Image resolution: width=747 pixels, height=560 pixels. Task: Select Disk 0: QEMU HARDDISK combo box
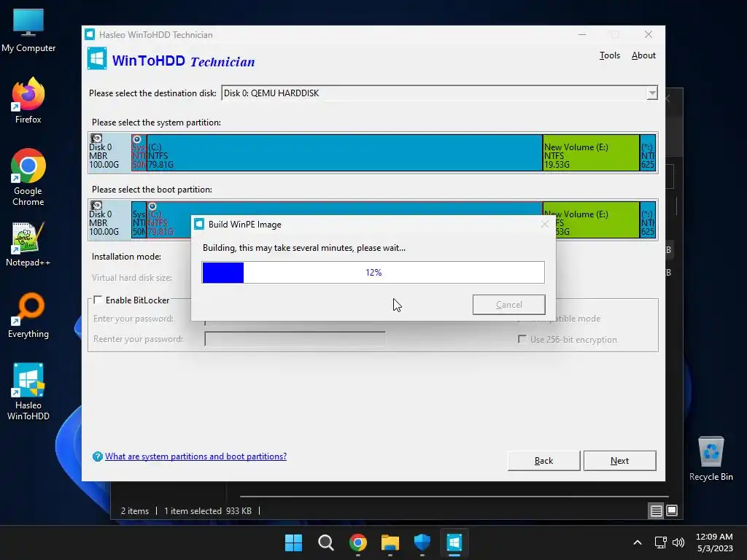coord(439,93)
